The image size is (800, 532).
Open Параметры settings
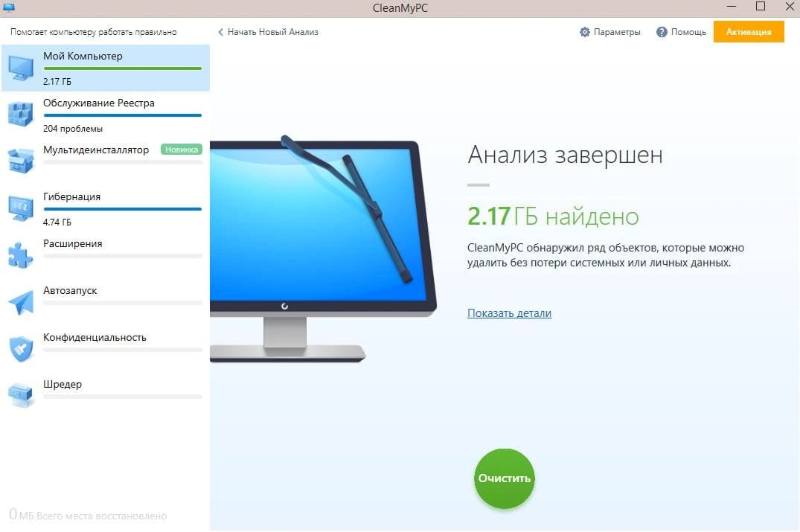click(x=609, y=32)
